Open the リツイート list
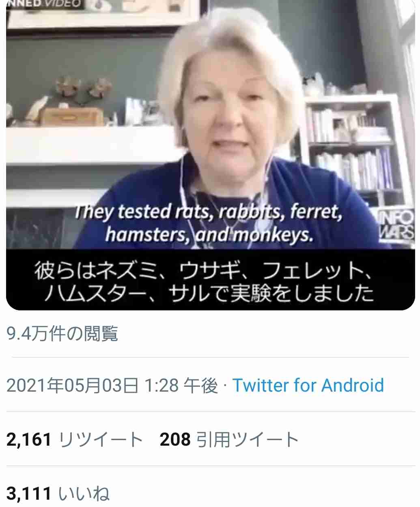 [101, 440]
